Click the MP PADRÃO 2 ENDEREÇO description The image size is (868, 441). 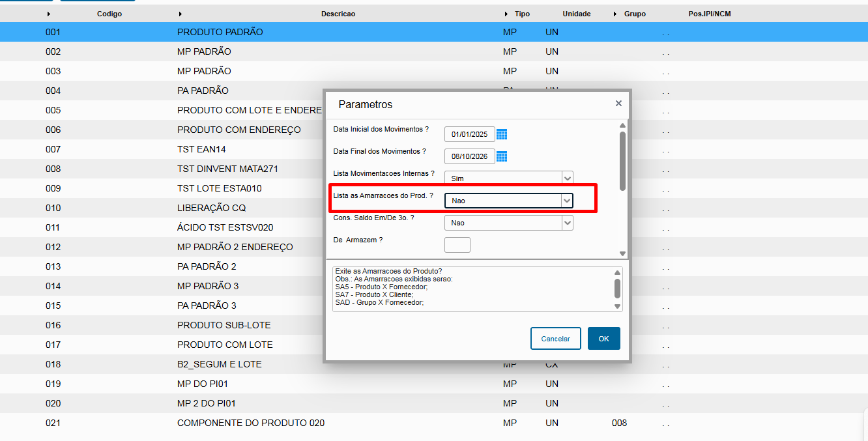[x=235, y=247]
